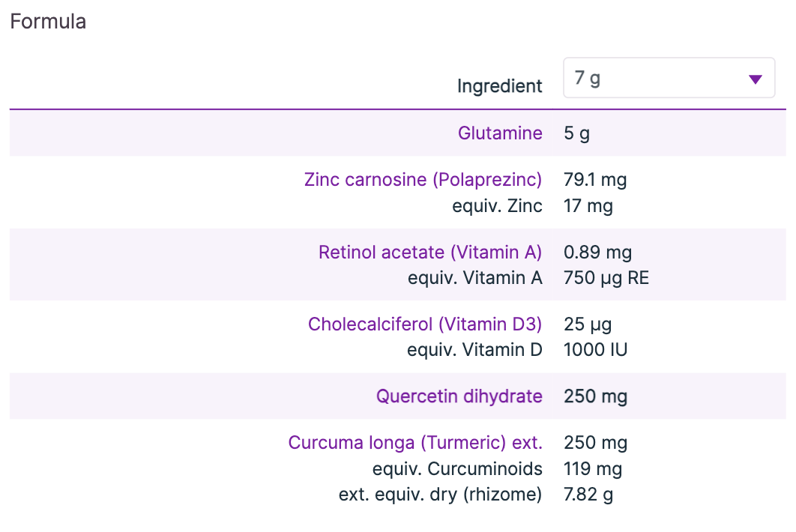Screen dimensions: 796x532
Task: Click the Formula heading
Action: pyautogui.click(x=48, y=22)
